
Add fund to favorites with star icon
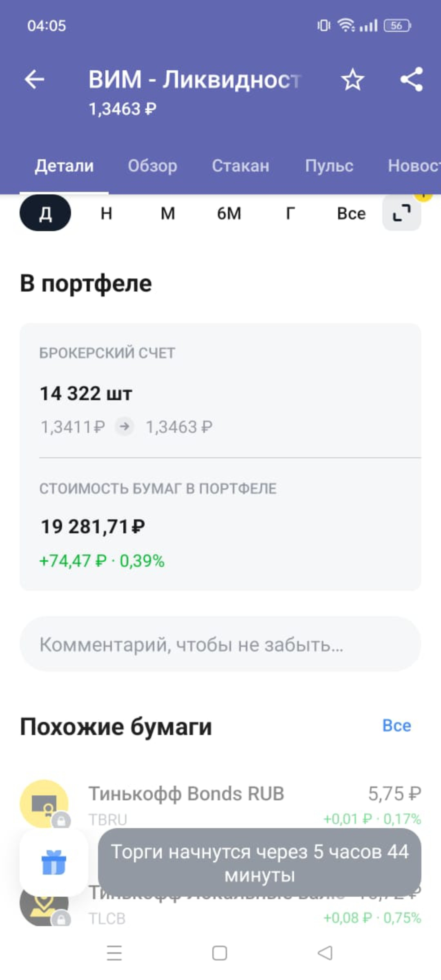click(x=352, y=80)
